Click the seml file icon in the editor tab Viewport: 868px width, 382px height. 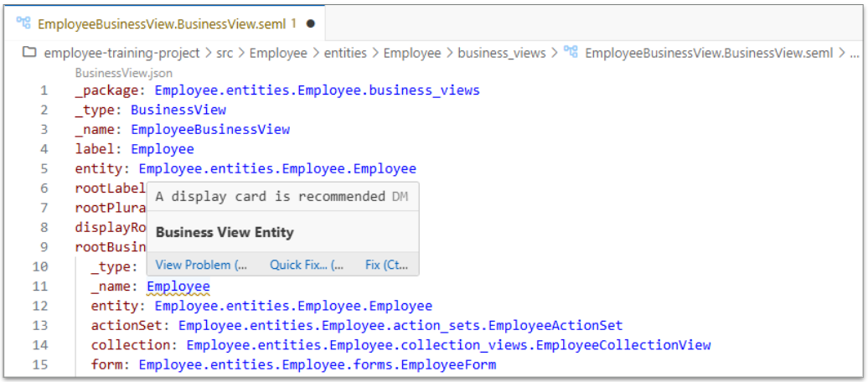click(24, 23)
